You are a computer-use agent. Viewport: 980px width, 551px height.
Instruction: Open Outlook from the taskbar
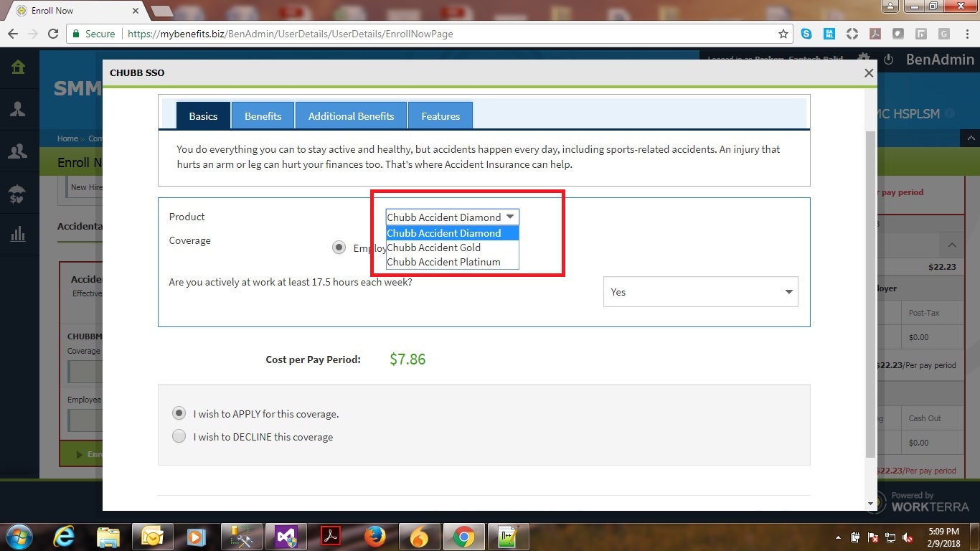152,537
